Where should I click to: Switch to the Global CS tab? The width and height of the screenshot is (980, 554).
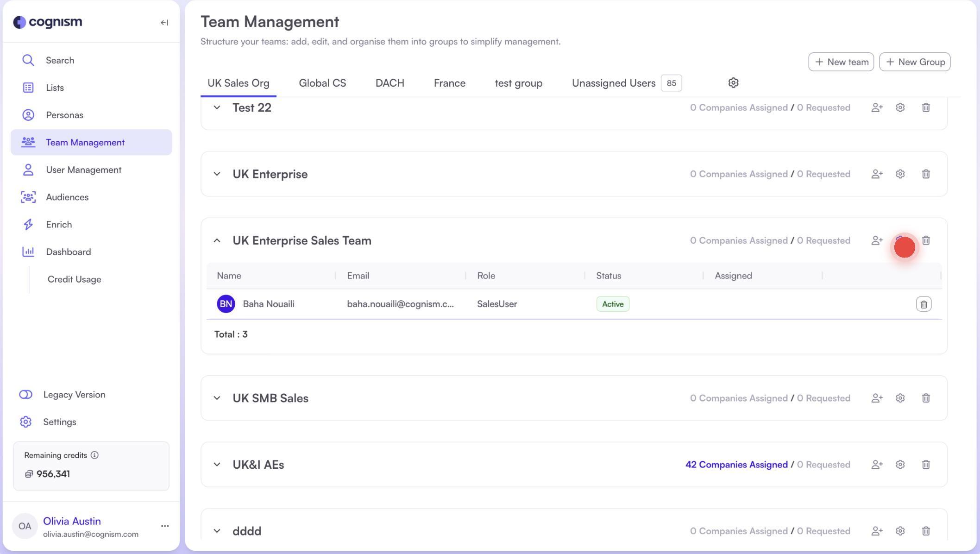pos(322,83)
